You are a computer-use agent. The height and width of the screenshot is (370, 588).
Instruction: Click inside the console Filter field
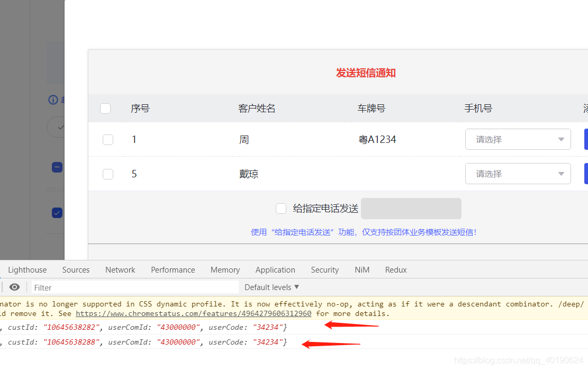[x=106, y=287]
